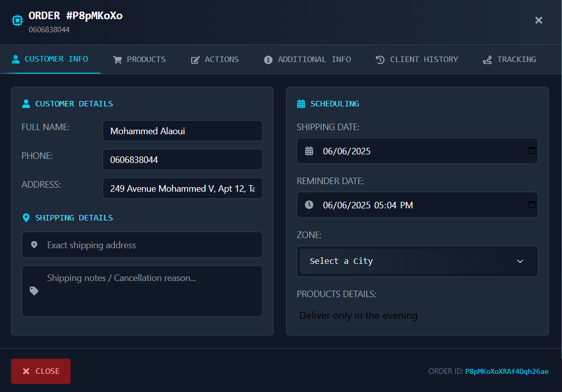Click the calendar grid icon in Shipping Date
The height and width of the screenshot is (392, 562).
click(309, 151)
